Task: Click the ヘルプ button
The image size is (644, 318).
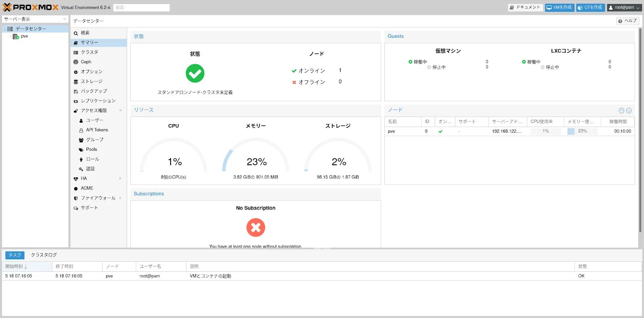Action: (x=628, y=21)
